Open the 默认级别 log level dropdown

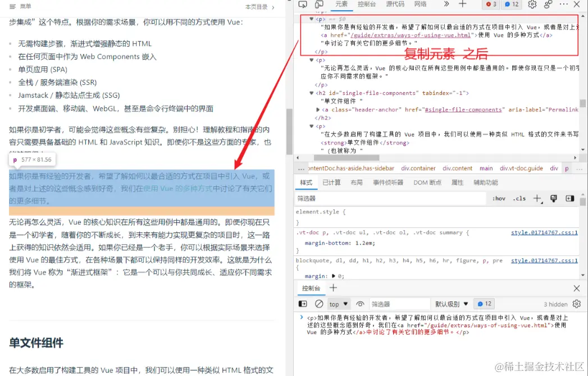[x=452, y=304]
